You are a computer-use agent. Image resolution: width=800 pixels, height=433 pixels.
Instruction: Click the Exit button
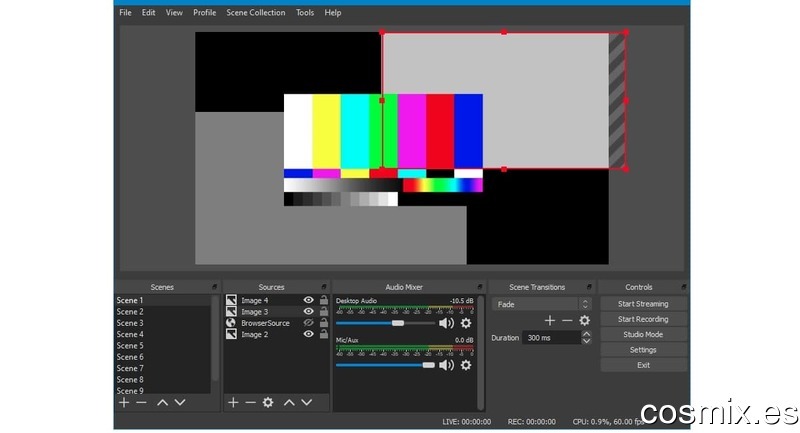pos(643,365)
